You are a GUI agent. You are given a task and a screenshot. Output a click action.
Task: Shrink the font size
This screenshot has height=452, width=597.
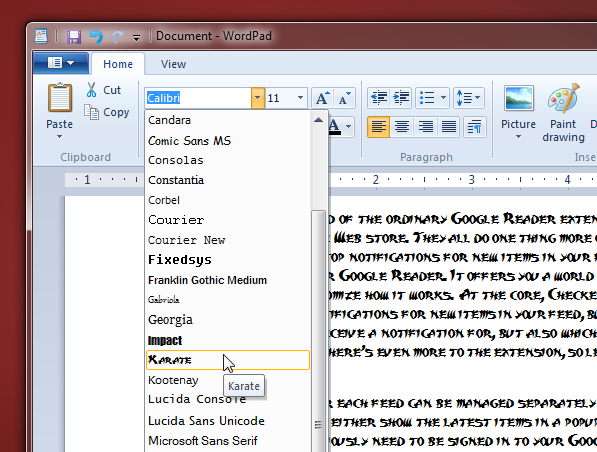(345, 98)
